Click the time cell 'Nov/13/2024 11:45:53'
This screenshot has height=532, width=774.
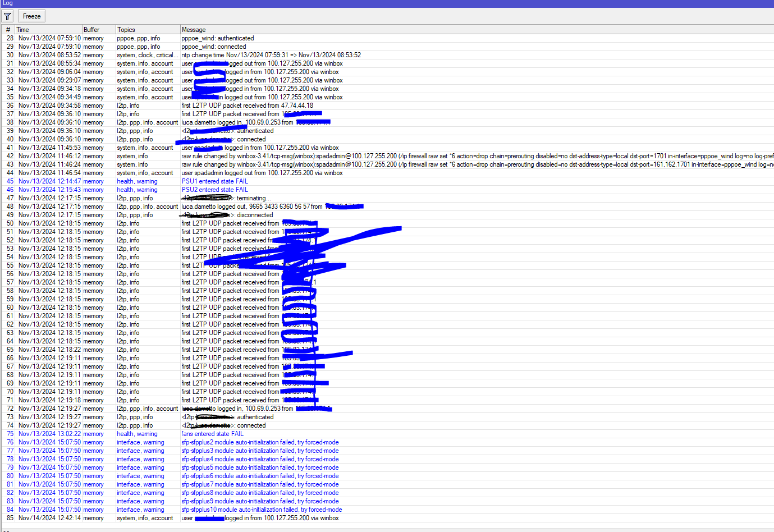(49, 148)
